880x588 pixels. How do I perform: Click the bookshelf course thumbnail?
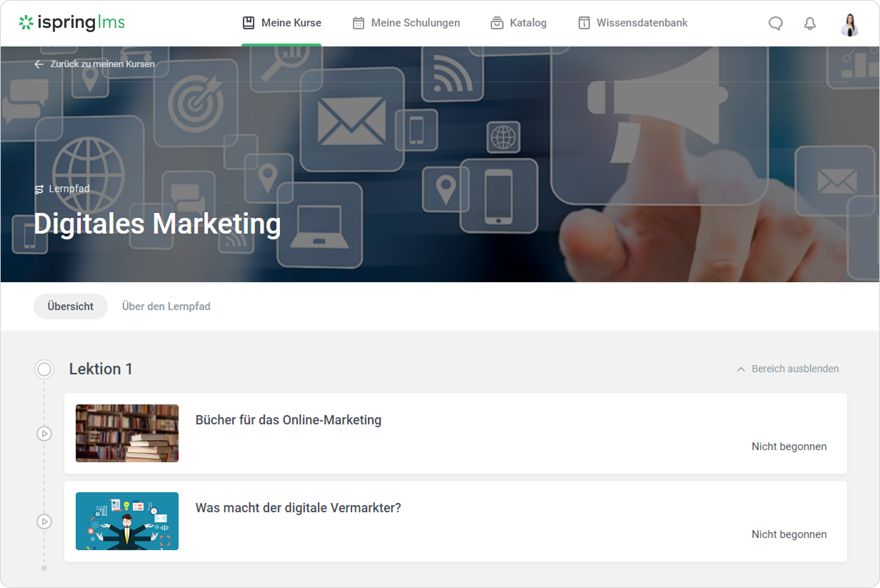pos(127,433)
